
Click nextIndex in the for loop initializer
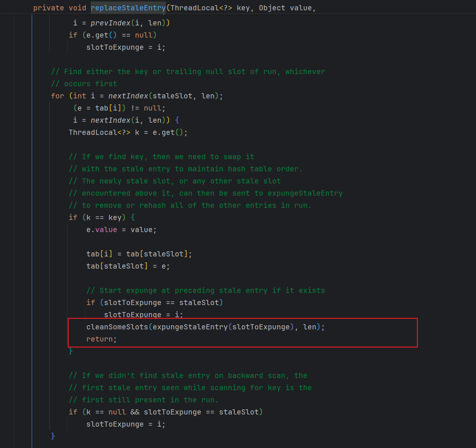coord(128,96)
